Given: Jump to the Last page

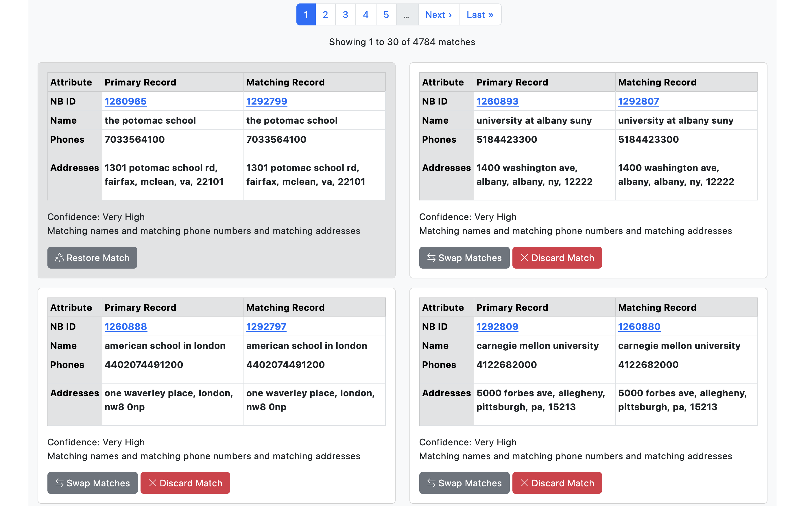Looking at the screenshot, I should [480, 15].
